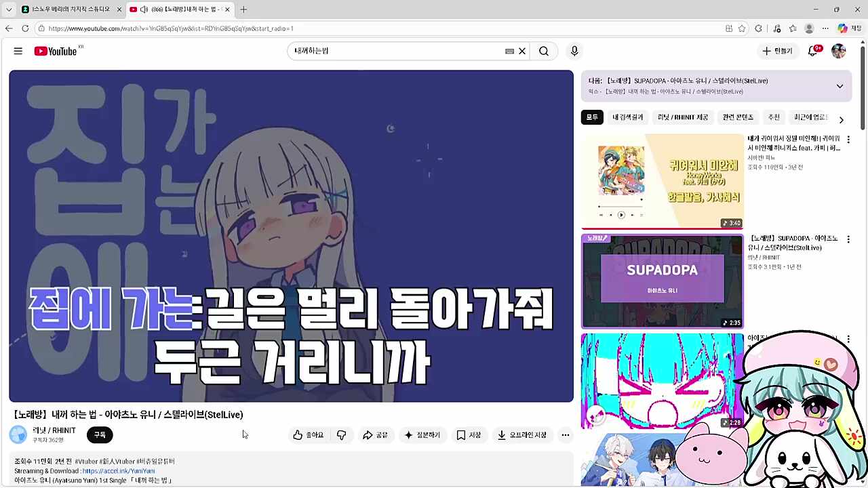This screenshot has height=488, width=868.
Task: Show more filter chips with right arrow
Action: (x=841, y=120)
